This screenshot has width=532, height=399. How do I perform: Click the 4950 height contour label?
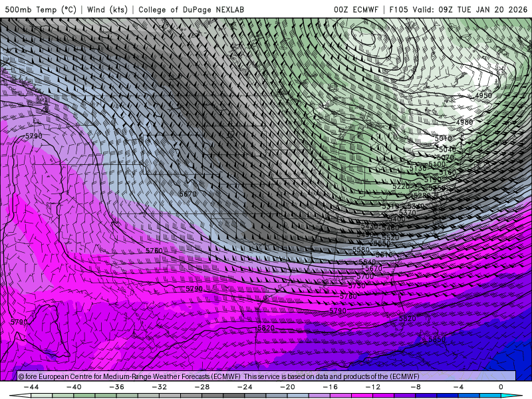(x=483, y=95)
